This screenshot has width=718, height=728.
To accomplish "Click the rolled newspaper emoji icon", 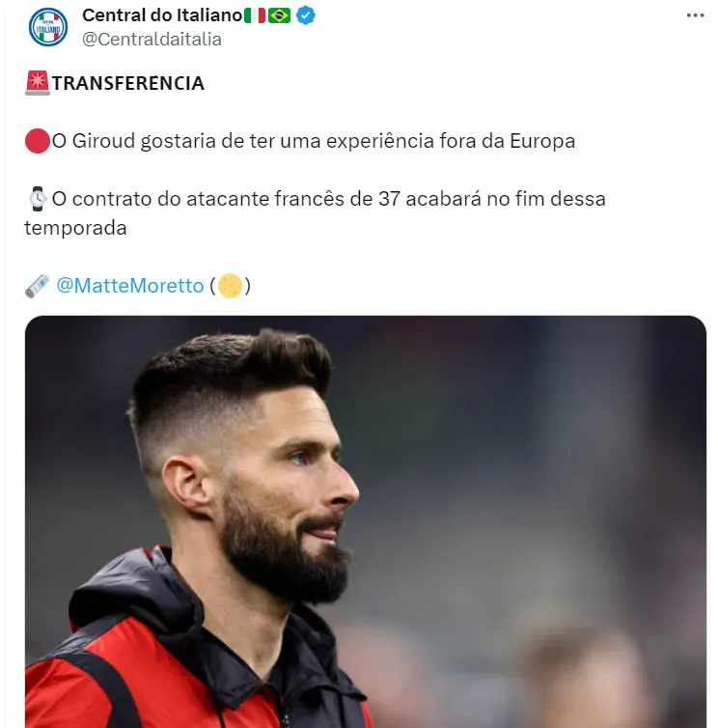I will 37,286.
